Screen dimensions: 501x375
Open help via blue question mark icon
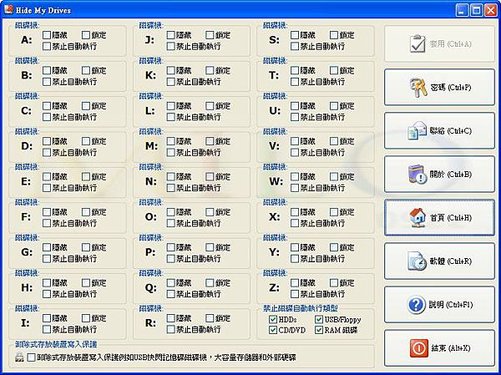416,305
